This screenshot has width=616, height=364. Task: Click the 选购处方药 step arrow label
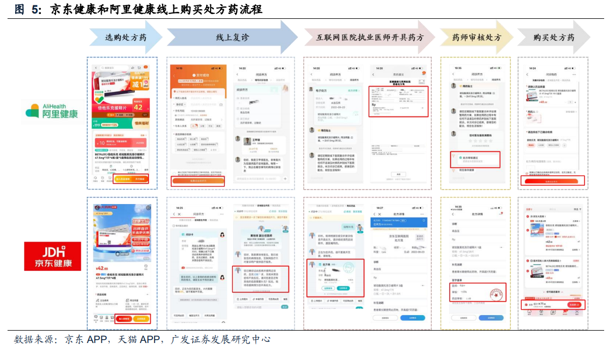pyautogui.click(x=125, y=38)
